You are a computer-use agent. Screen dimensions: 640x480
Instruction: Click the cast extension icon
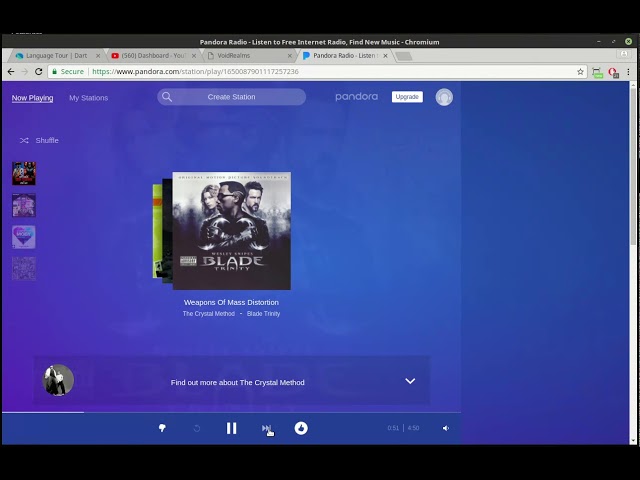597,73
